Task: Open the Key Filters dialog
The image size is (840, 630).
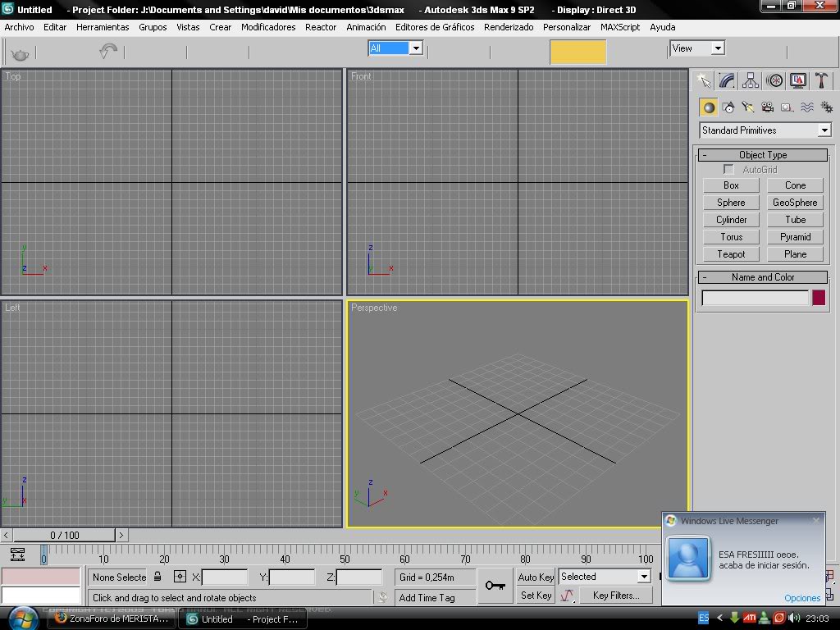Action: point(616,596)
